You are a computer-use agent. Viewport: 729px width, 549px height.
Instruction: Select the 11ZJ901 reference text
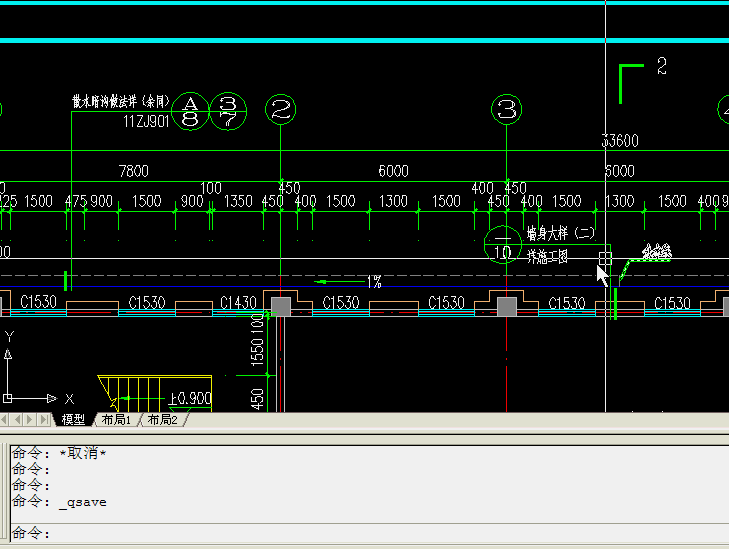147,121
